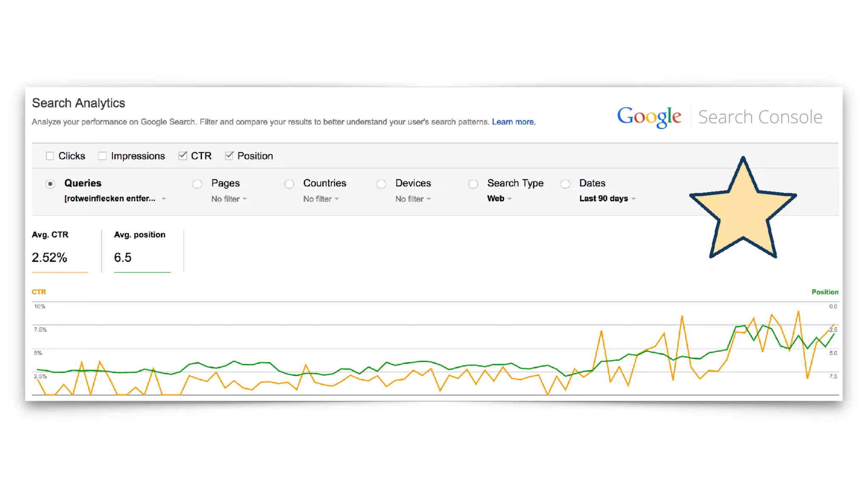Select the Dates radio button
The width and height of the screenshot is (868, 488).
tap(565, 184)
